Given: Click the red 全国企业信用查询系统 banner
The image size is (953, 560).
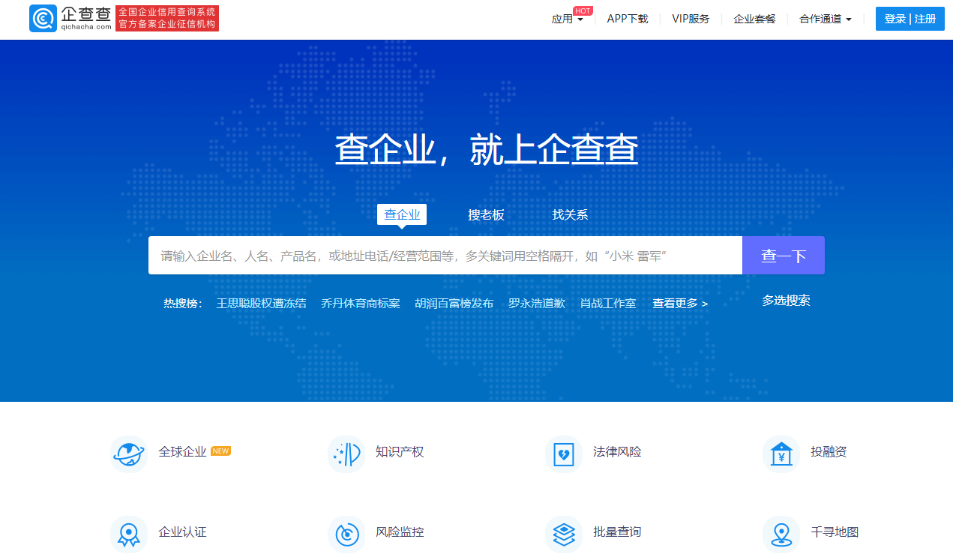Looking at the screenshot, I should pyautogui.click(x=167, y=18).
